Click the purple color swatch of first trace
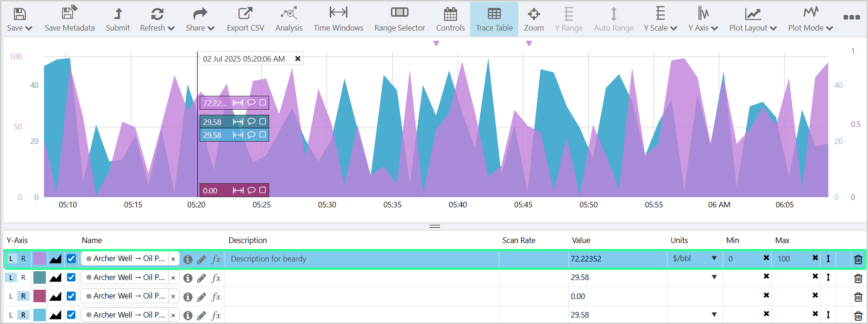 39,259
